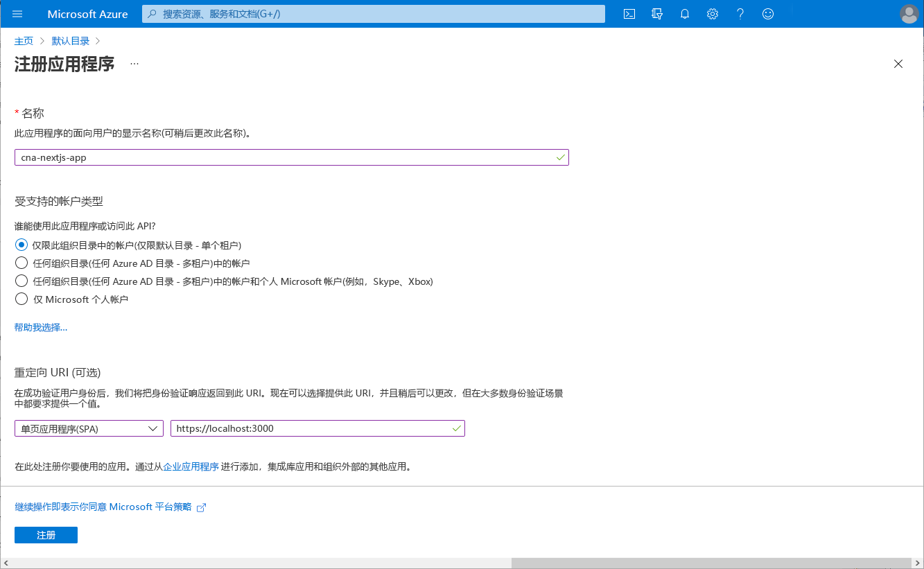Image resolution: width=924 pixels, height=569 pixels.
Task: Open the feedback smiley icon
Action: (767, 14)
